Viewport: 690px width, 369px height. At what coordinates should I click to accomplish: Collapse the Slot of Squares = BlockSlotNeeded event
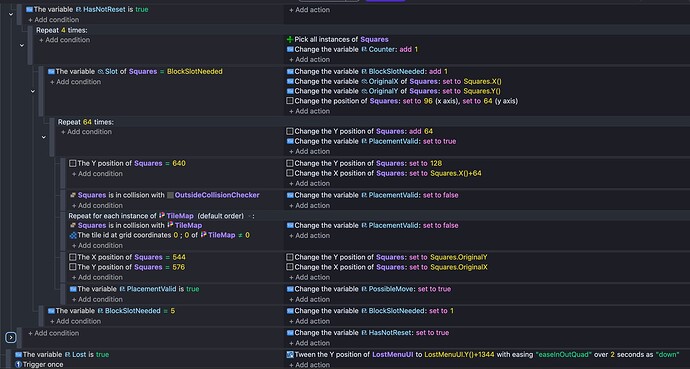pyautogui.click(x=33, y=91)
